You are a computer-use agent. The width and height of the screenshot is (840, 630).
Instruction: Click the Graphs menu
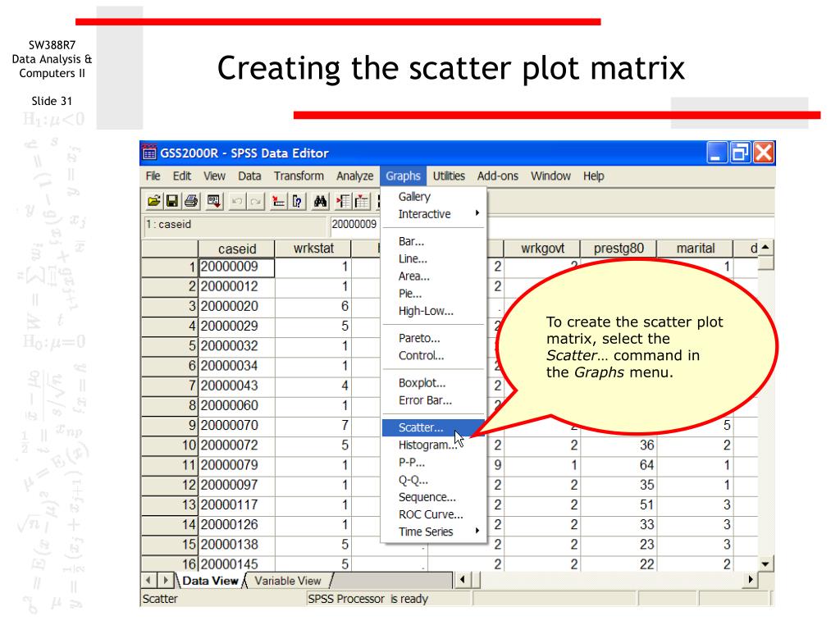pyautogui.click(x=403, y=176)
